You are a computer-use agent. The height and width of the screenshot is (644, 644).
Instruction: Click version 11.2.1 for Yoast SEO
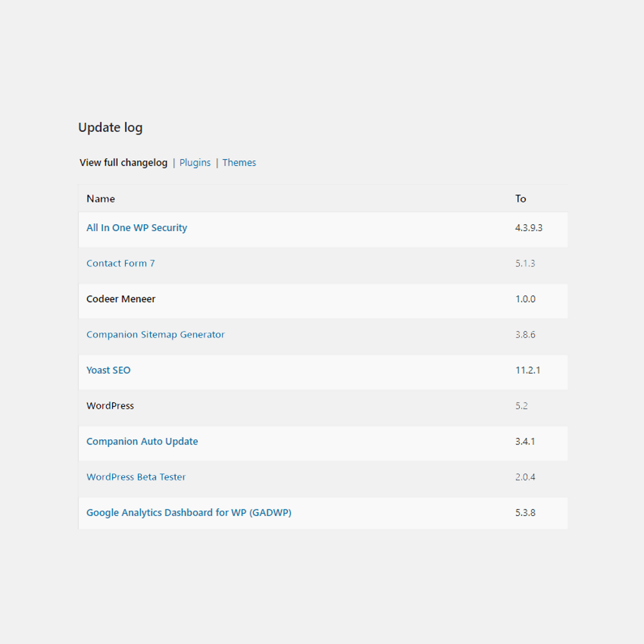tap(527, 370)
